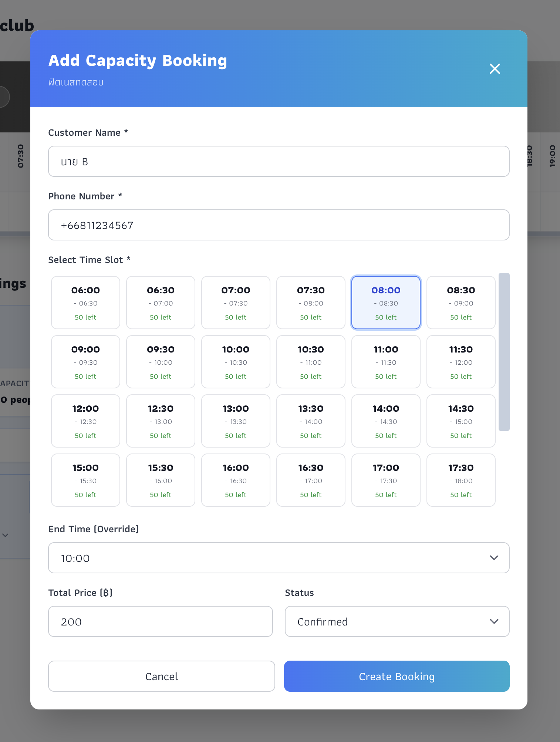The width and height of the screenshot is (560, 742).
Task: Choose the 17:30 - 18:00 slot
Action: (x=461, y=480)
